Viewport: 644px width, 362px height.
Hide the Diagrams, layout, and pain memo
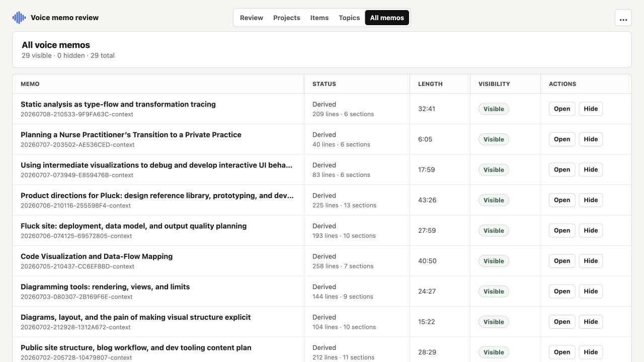tap(591, 322)
